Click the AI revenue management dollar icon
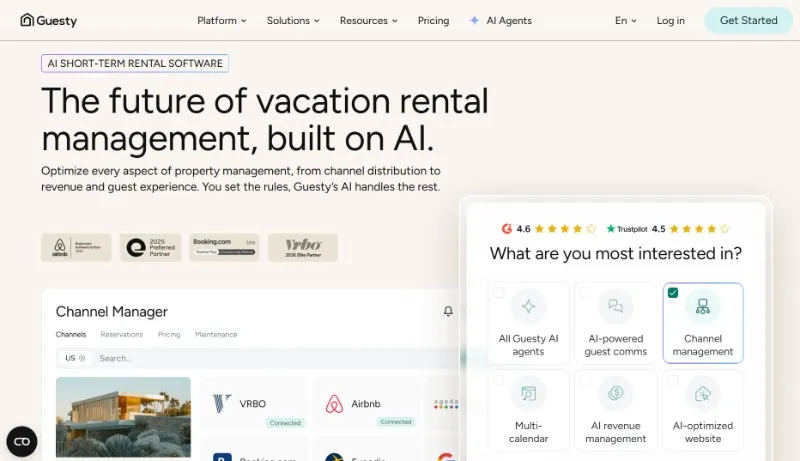 click(x=615, y=393)
